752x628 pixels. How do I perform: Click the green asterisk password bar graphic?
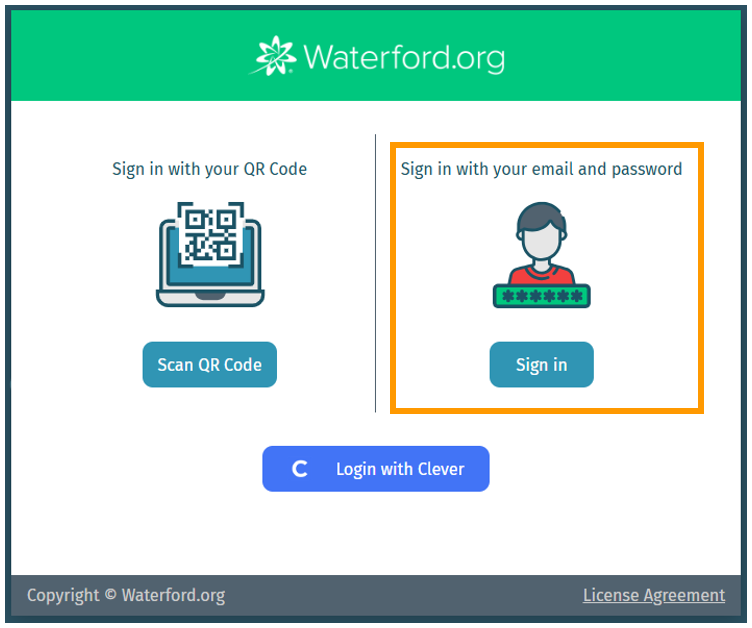541,296
